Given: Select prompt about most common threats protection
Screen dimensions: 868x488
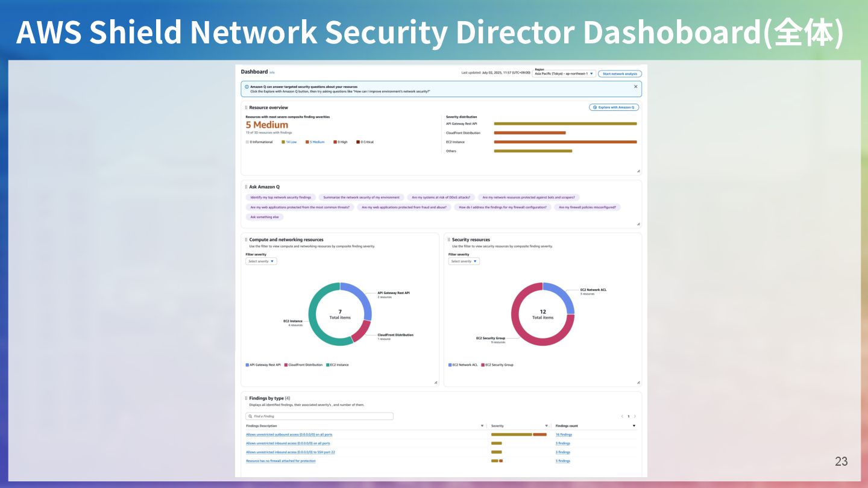Looking at the screenshot, I should (x=300, y=207).
